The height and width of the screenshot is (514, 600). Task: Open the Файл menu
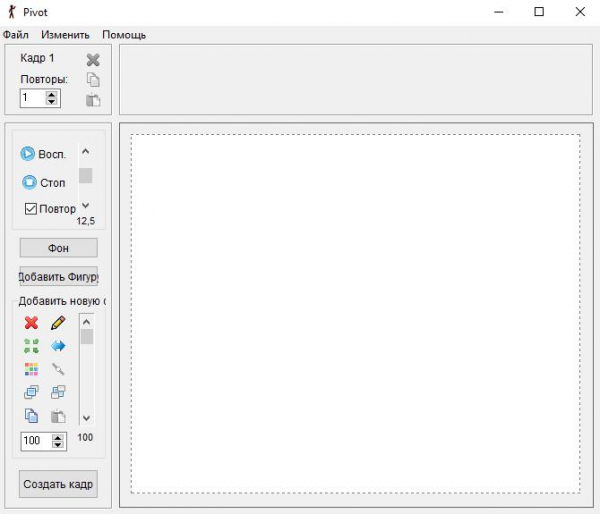(x=16, y=35)
